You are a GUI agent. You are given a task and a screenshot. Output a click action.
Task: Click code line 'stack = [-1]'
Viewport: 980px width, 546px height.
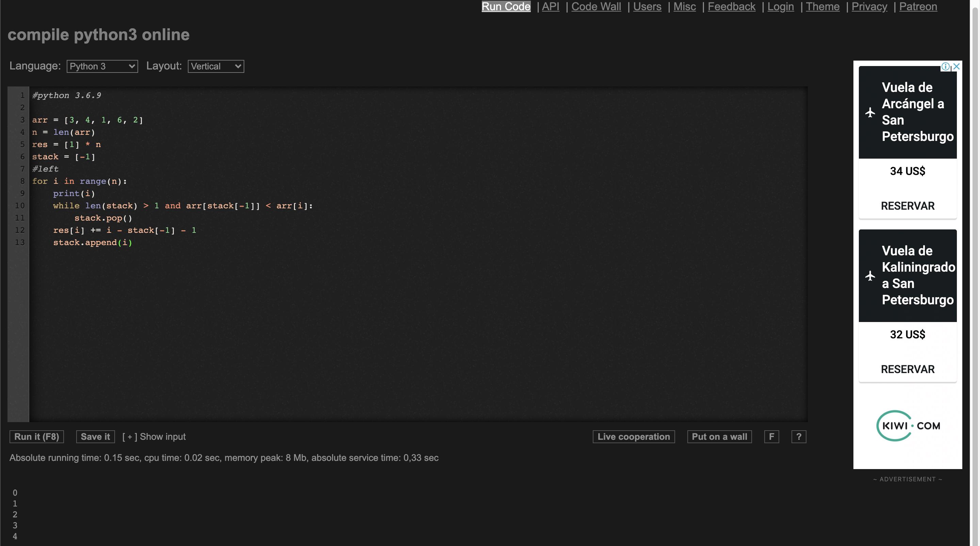point(64,156)
